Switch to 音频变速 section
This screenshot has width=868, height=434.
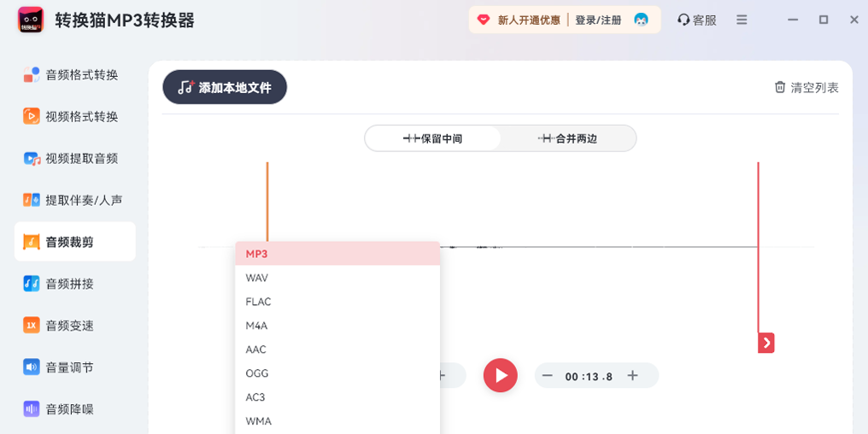[x=74, y=325]
